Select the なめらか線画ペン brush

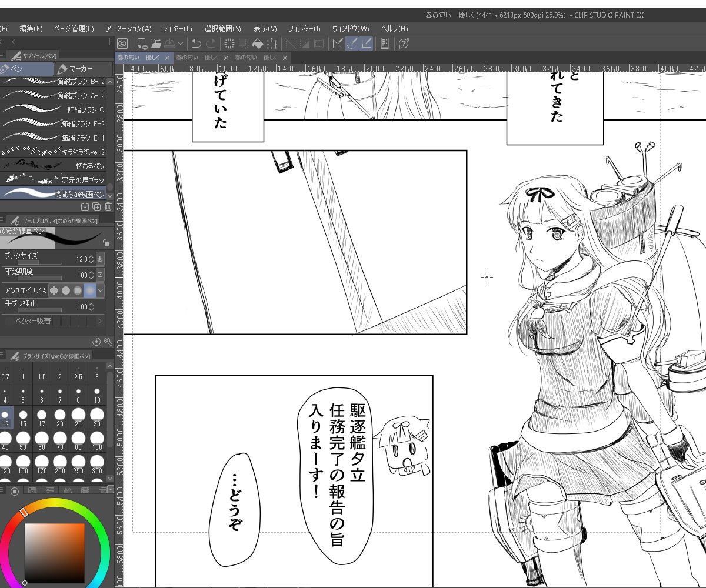tap(53, 193)
